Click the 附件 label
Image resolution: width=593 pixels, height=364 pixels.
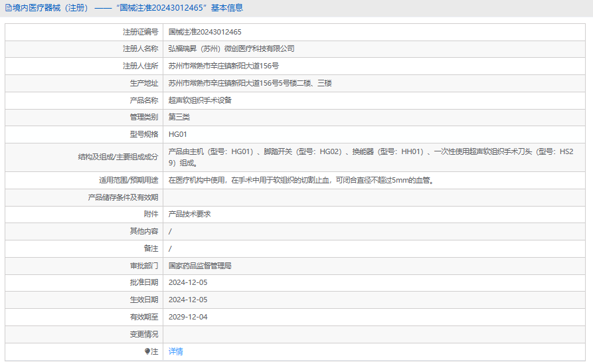[151, 214]
